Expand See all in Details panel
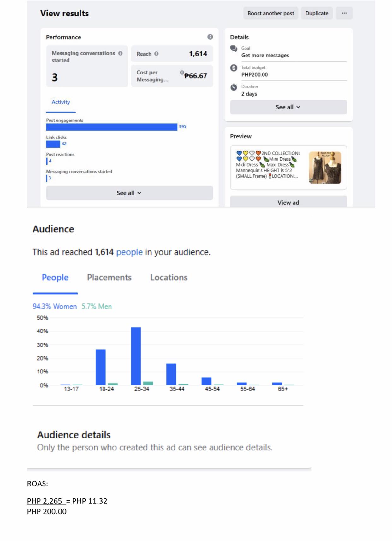 [x=288, y=107]
